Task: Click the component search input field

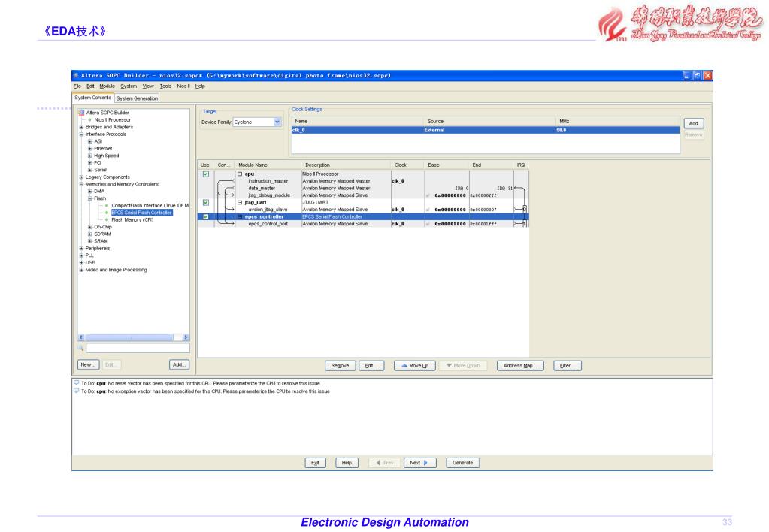Action: [138, 348]
